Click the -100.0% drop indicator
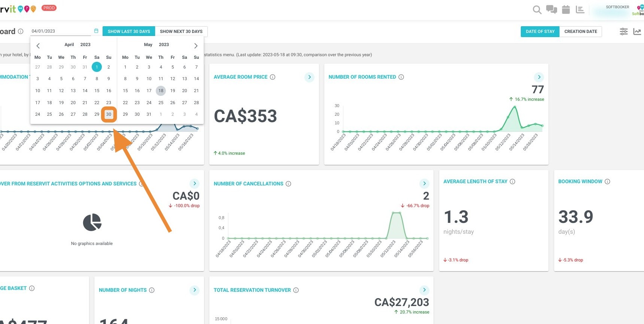This screenshot has width=644, height=324. coord(184,206)
